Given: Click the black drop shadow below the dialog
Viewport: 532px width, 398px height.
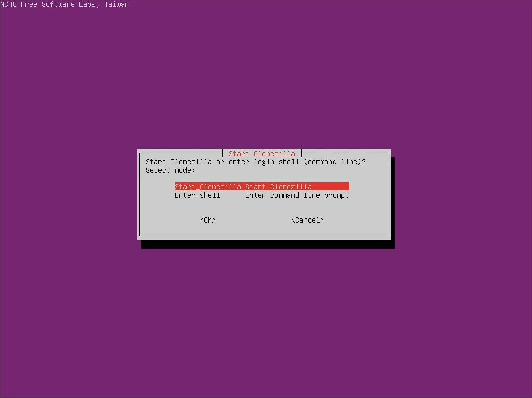Looking at the screenshot, I should coord(268,244).
